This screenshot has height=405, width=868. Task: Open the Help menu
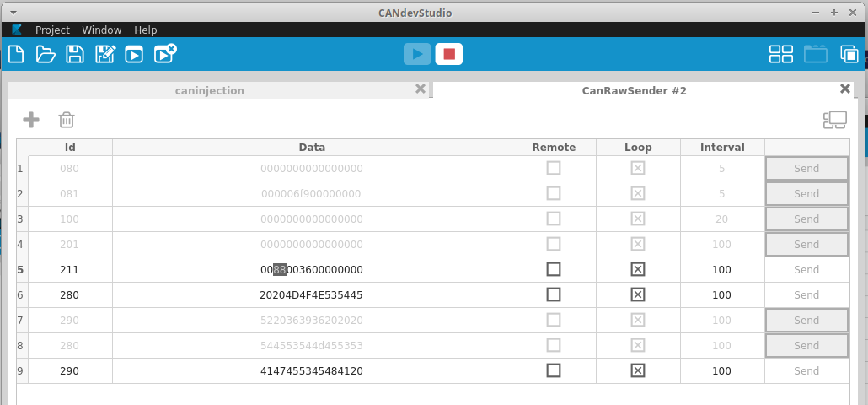coord(146,30)
